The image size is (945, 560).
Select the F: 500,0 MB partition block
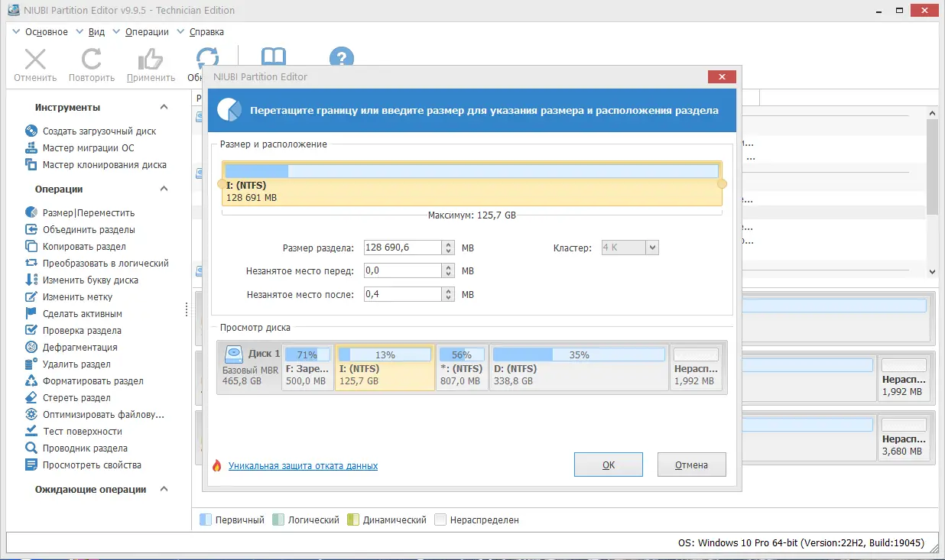(308, 368)
